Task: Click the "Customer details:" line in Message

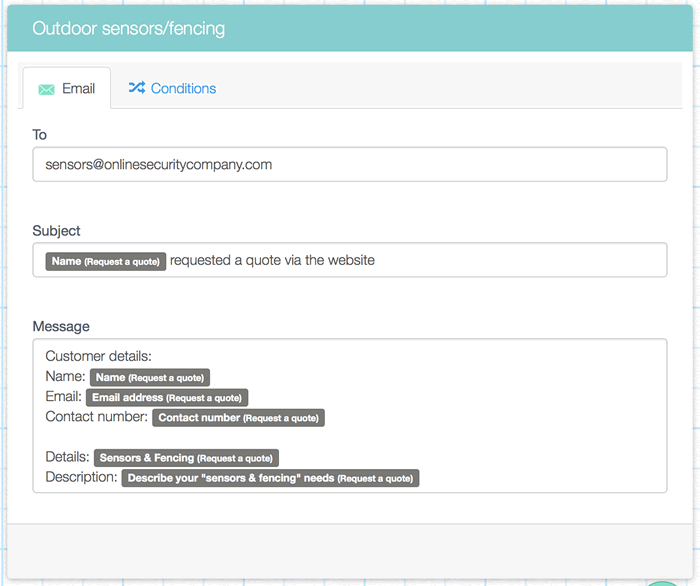Action: click(98, 356)
